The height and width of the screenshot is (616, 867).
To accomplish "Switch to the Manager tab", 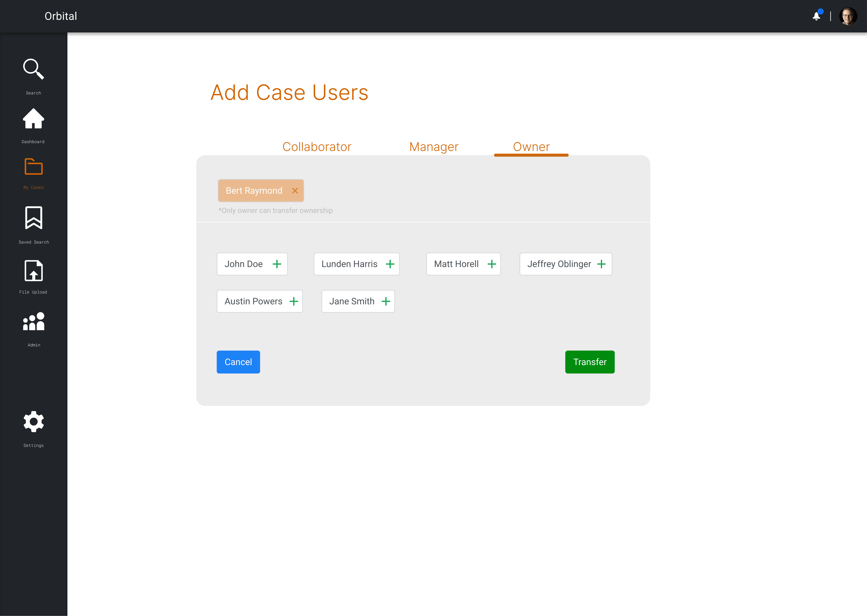I will [x=434, y=147].
